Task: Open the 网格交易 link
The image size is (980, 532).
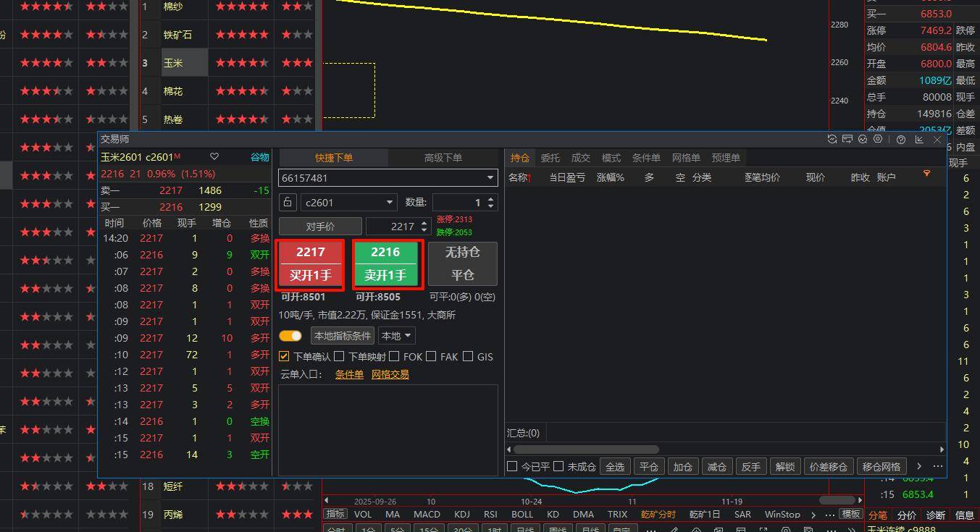Action: [390, 374]
